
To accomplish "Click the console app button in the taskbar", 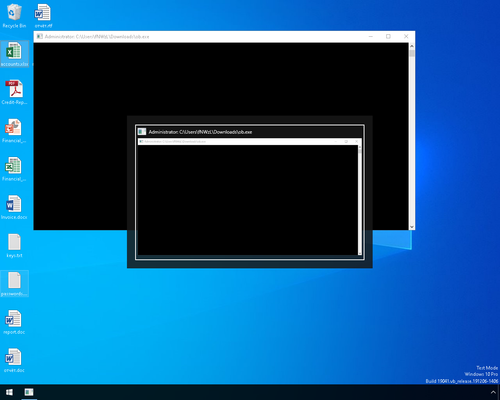I will pyautogui.click(x=29, y=392).
